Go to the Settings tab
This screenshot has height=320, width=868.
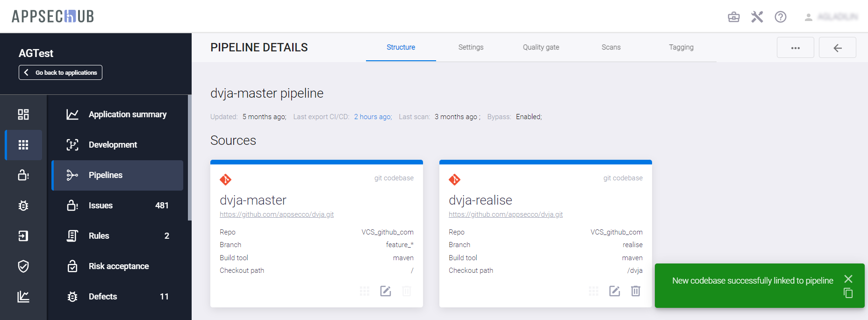point(471,47)
